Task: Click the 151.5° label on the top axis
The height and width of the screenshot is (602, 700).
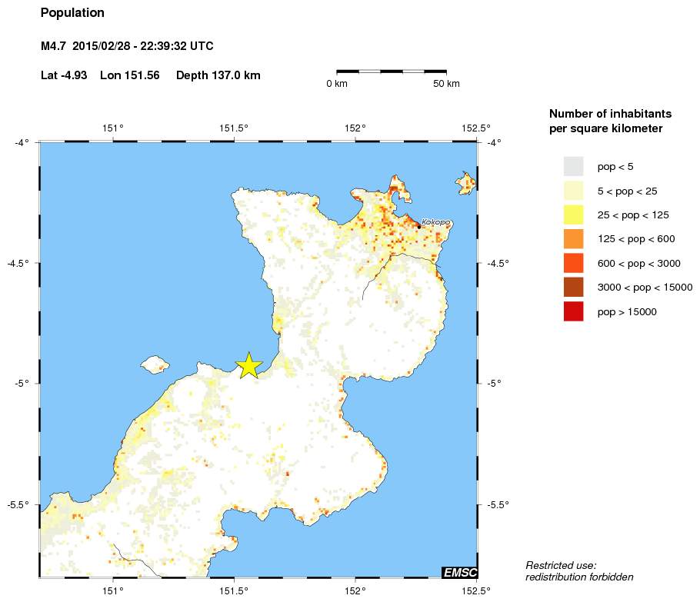Action: [234, 128]
